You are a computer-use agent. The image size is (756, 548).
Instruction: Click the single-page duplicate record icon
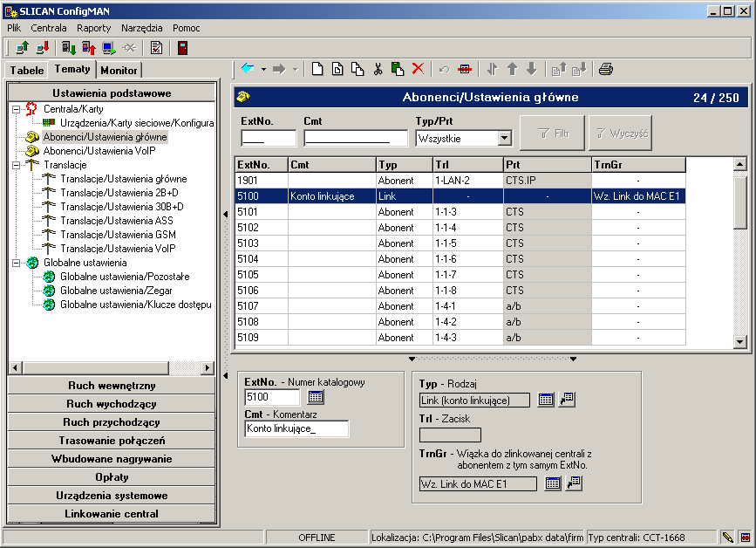(x=337, y=69)
